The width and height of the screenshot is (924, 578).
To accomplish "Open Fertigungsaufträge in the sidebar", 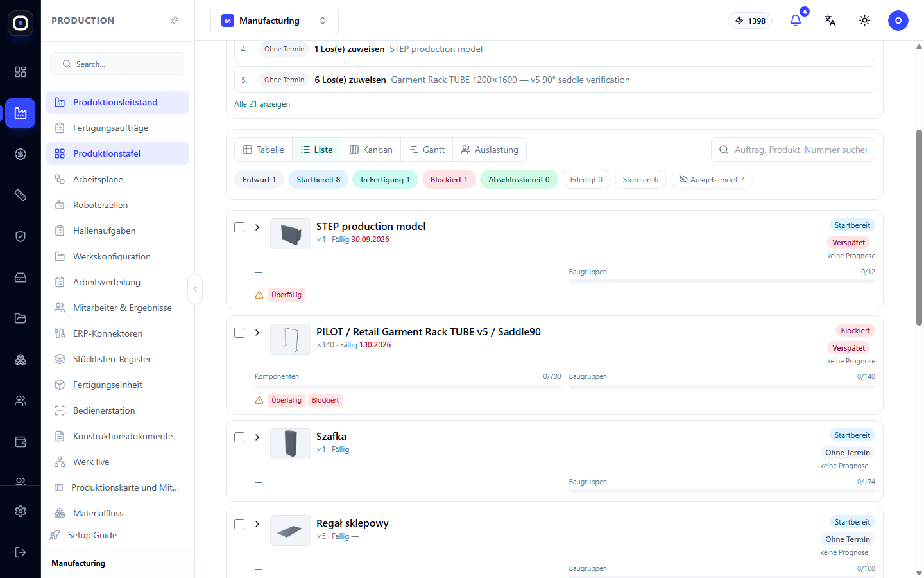I will coord(117,128).
